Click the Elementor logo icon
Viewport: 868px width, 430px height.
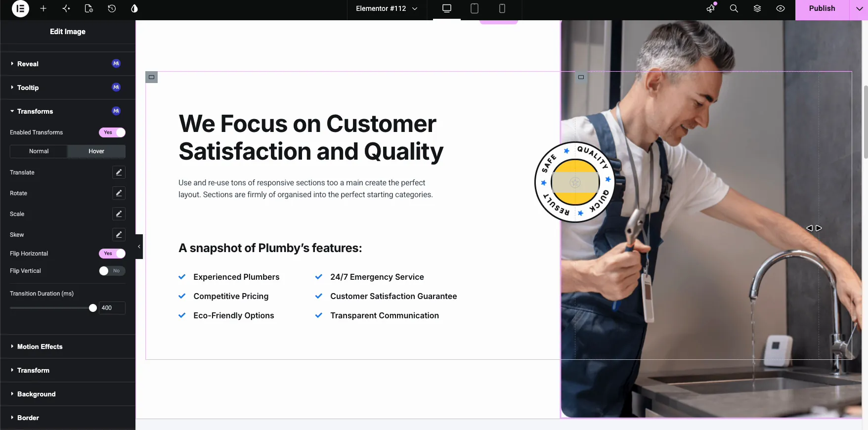20,8
